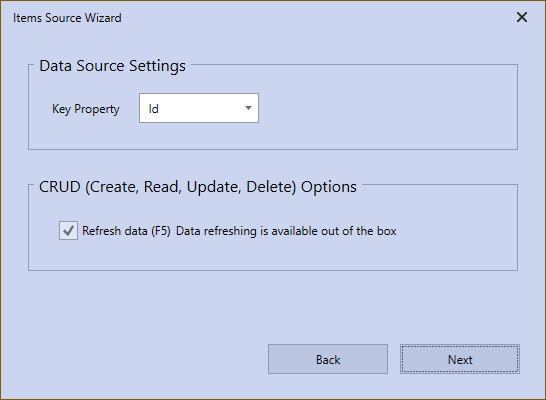Click the X icon in the title bar
This screenshot has width=546, height=400.
tap(522, 17)
